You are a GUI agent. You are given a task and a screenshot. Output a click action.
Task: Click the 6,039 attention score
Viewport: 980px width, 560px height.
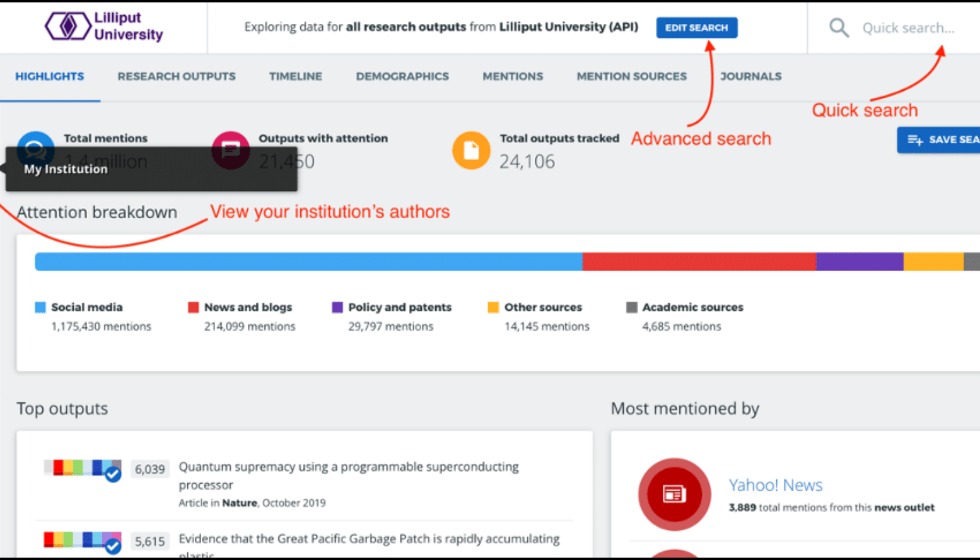coord(150,469)
